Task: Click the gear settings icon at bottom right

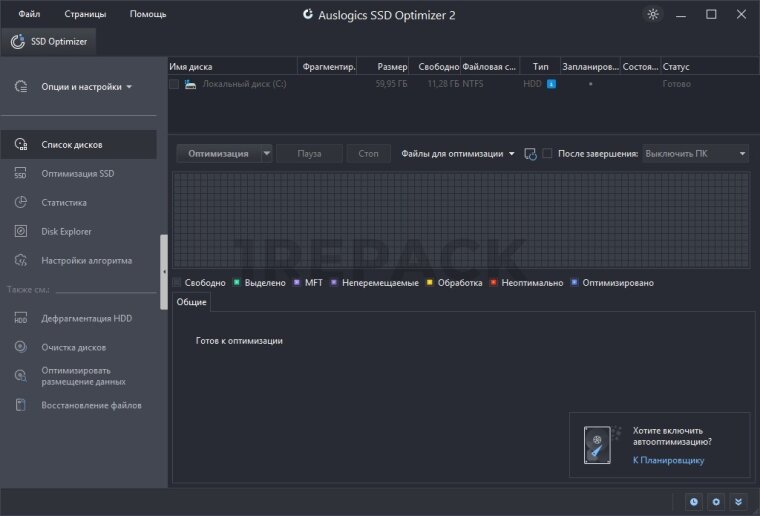Action: click(716, 501)
